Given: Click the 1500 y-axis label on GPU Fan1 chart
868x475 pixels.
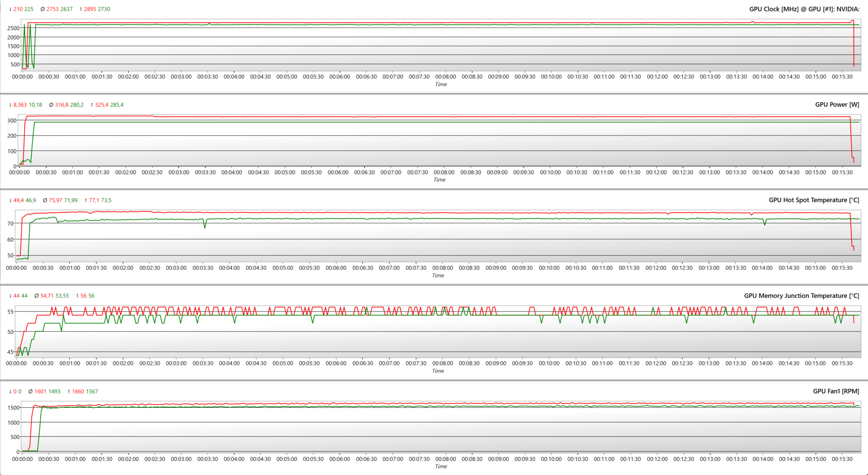Looking at the screenshot, I should (x=14, y=408).
